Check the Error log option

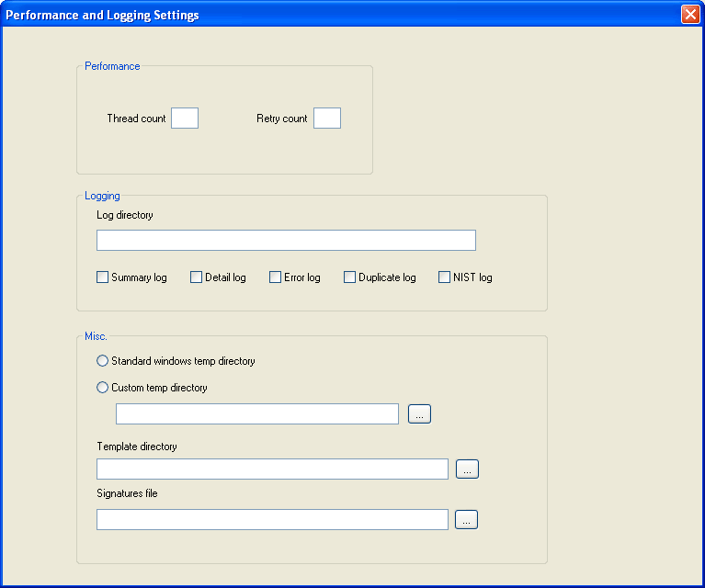(275, 277)
